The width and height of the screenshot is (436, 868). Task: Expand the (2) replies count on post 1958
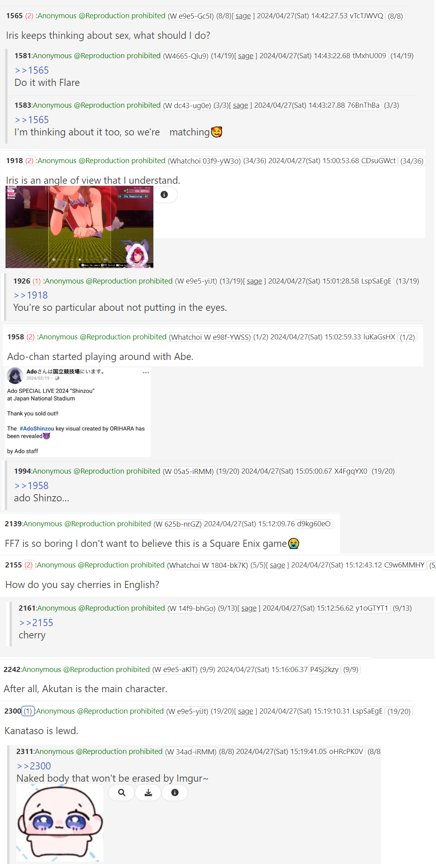click(x=31, y=337)
